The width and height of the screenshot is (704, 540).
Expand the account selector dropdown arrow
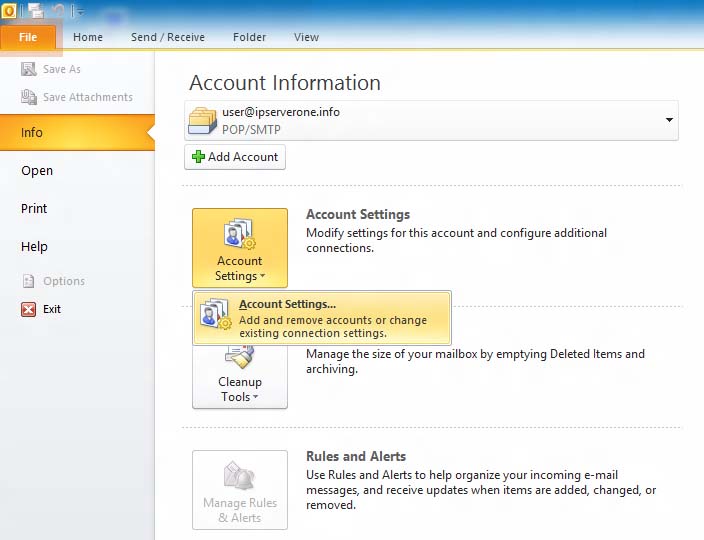tap(669, 120)
